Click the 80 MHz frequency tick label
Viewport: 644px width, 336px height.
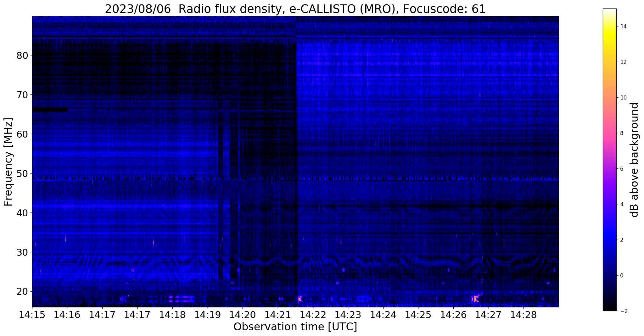pos(22,55)
